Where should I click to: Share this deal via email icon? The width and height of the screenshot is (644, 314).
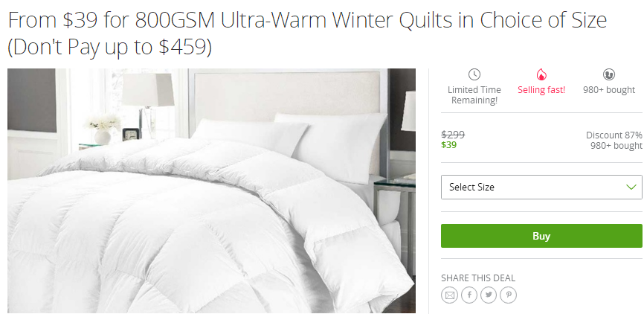(449, 295)
